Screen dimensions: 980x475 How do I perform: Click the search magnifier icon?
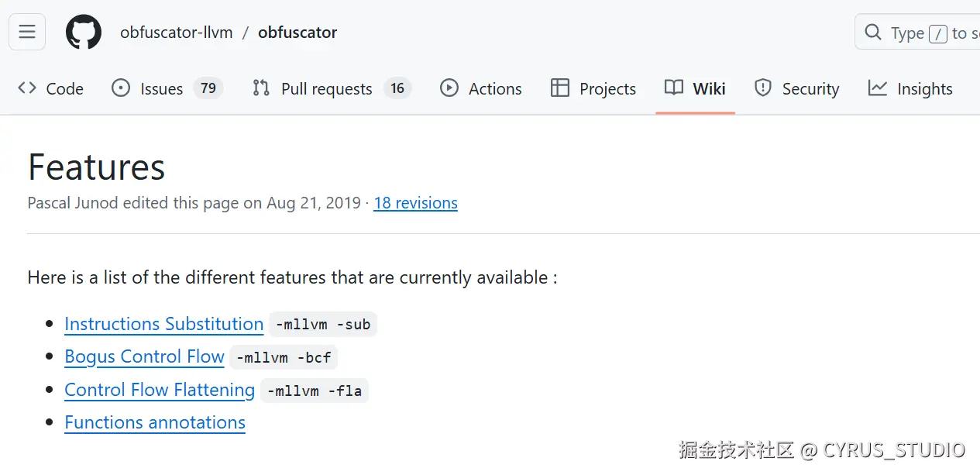click(x=873, y=33)
